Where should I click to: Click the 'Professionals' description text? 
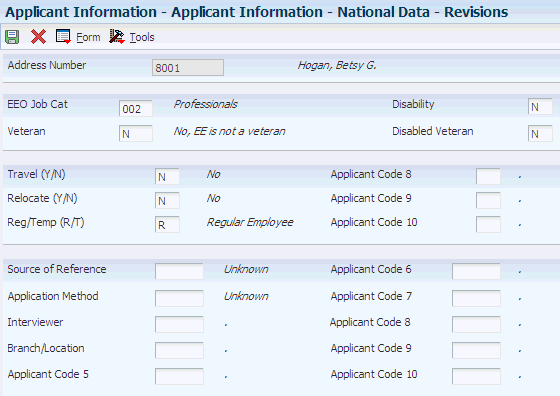205,104
